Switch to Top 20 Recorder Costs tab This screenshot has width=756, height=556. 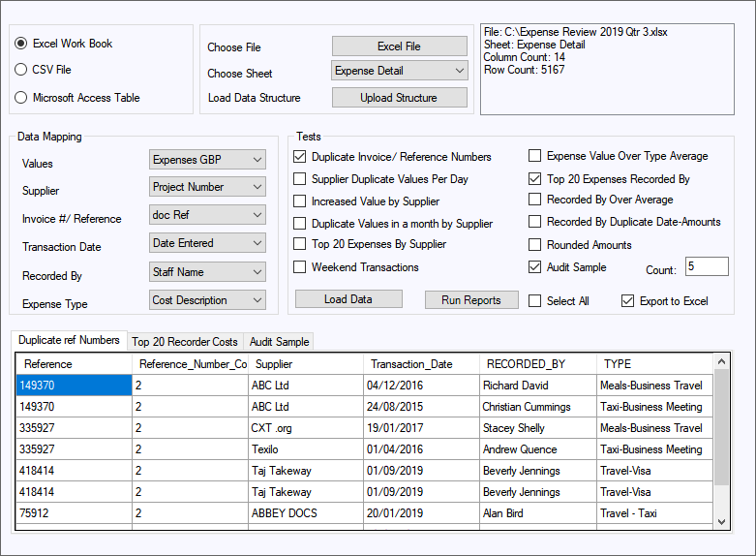click(x=184, y=342)
